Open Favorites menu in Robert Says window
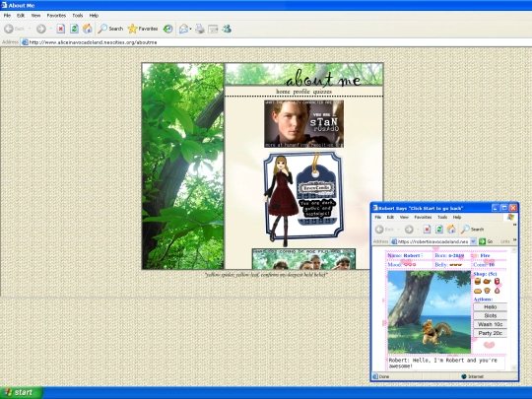532x399 pixels. coord(423,217)
